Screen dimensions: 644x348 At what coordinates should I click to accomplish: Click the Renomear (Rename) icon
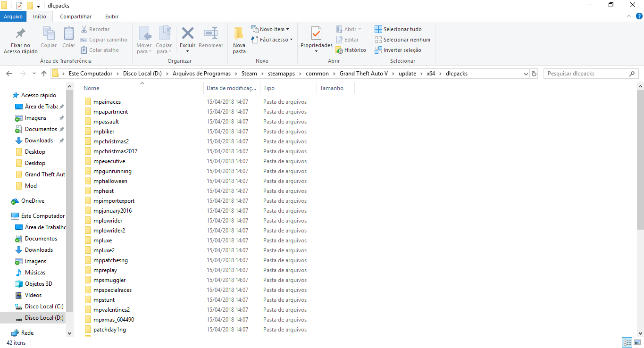click(211, 38)
